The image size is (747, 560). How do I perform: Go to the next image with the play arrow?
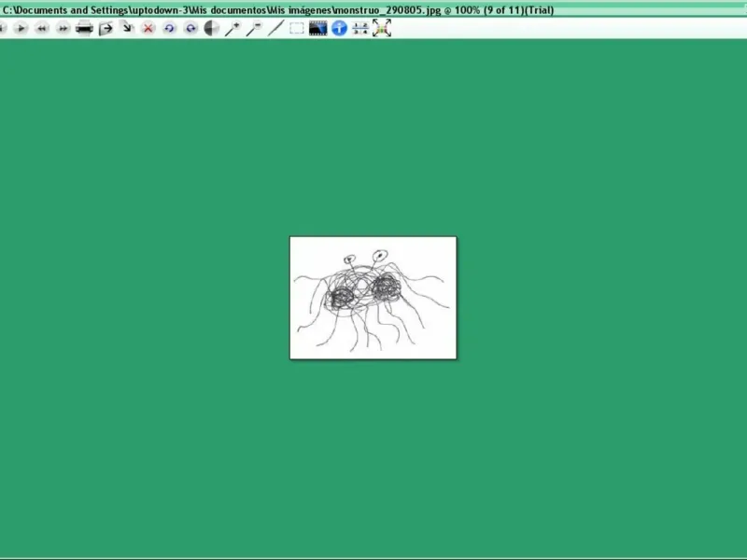[21, 29]
